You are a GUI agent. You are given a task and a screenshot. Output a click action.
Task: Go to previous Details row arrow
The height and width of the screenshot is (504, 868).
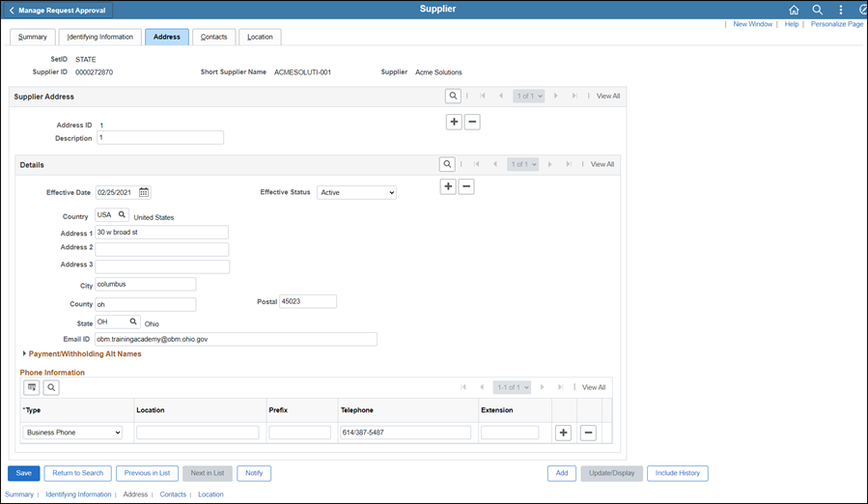[x=495, y=164]
